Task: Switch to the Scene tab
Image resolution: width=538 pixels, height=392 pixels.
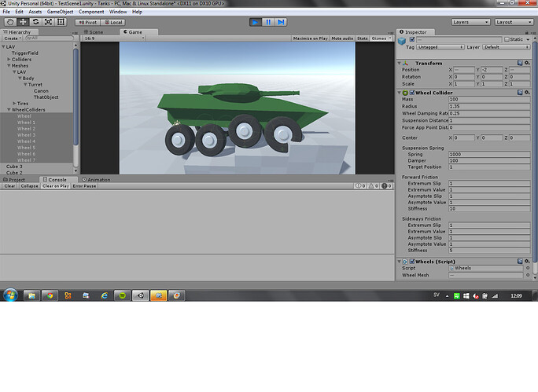Action: (94, 32)
